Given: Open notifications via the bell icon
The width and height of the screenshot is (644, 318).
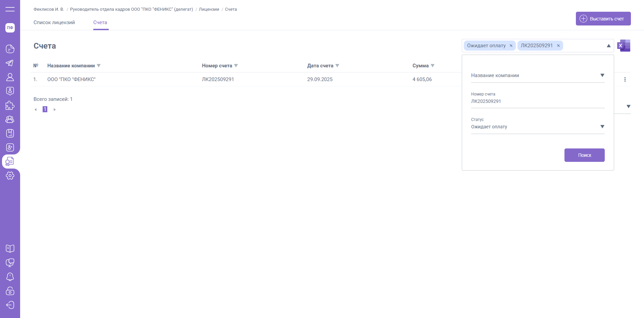Looking at the screenshot, I should pos(10,277).
